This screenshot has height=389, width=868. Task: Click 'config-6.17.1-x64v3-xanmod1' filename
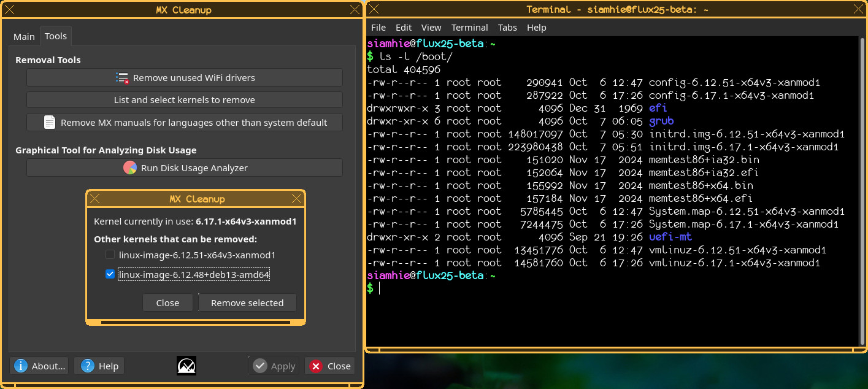point(731,95)
